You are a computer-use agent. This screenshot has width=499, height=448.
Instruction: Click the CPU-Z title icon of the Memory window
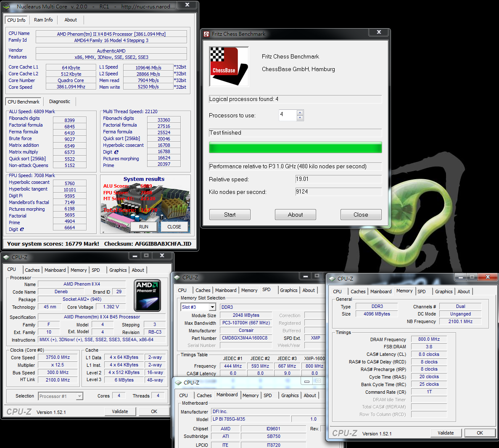click(332, 279)
